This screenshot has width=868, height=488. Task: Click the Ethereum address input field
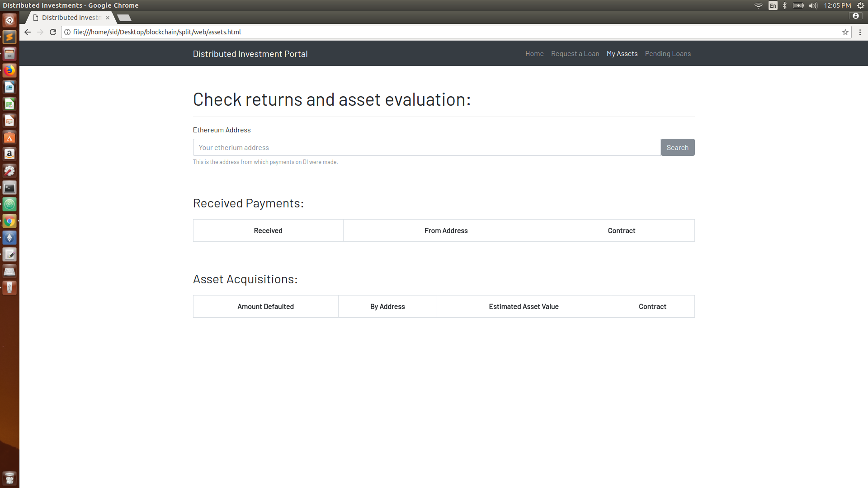tap(426, 148)
